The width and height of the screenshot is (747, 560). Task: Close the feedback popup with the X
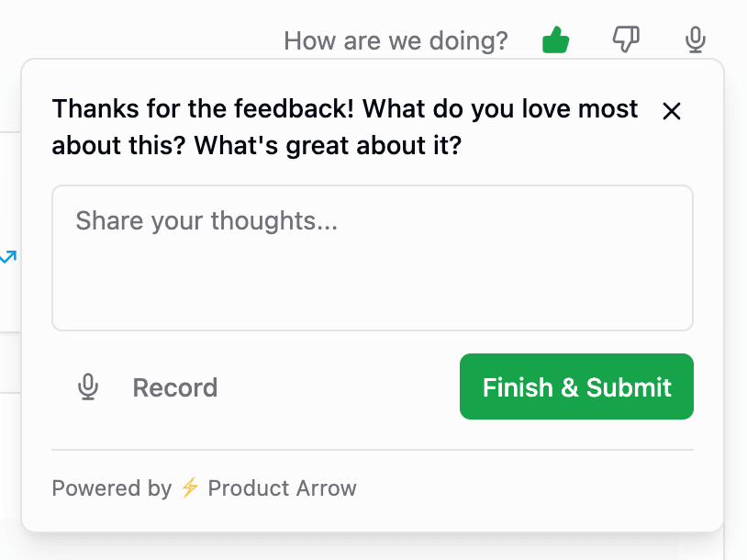(x=672, y=111)
